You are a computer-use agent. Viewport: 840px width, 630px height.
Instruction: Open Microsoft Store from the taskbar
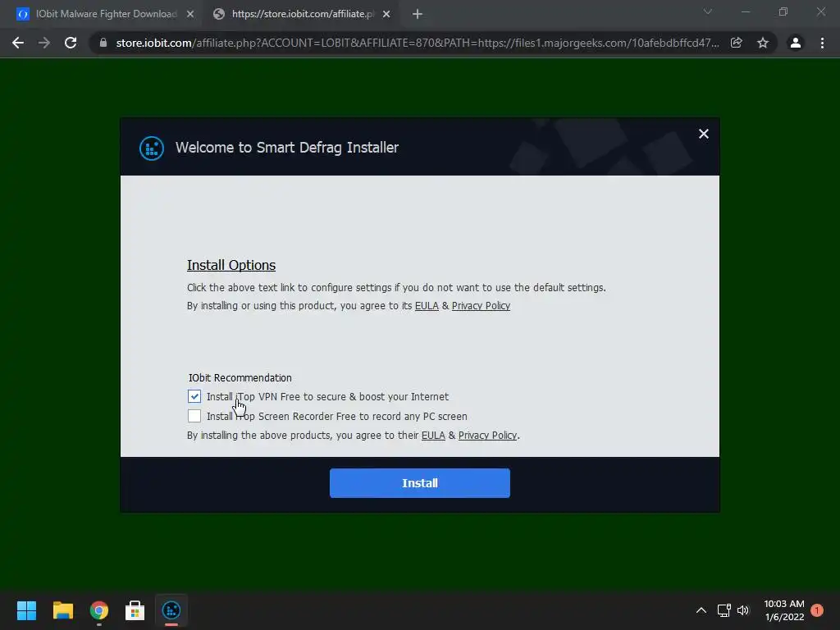135,610
